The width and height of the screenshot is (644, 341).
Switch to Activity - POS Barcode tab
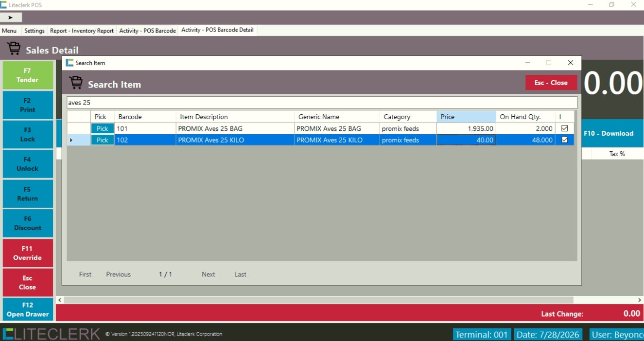click(147, 31)
